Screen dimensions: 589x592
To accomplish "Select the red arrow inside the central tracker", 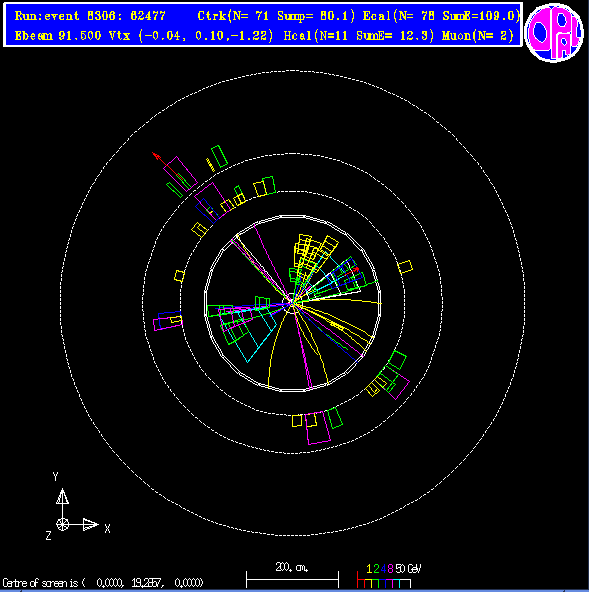I will 353,270.
